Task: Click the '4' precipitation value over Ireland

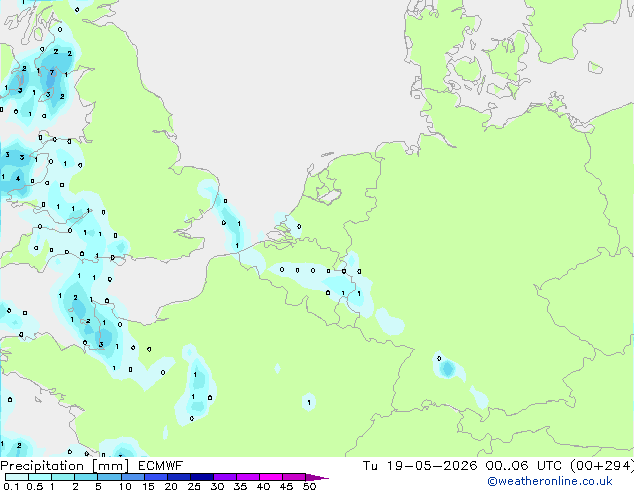Action: [18, 178]
